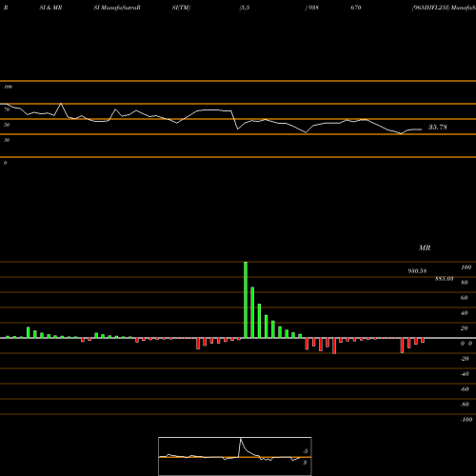Click the "885.03" value in MR panel
This screenshot has width=476, height=476.
[444, 279]
